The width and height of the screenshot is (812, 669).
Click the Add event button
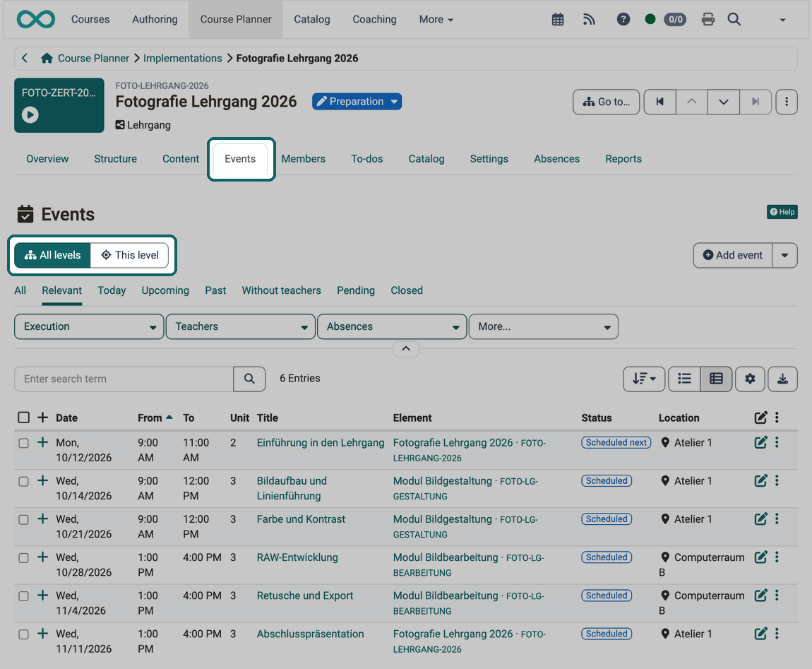(733, 255)
